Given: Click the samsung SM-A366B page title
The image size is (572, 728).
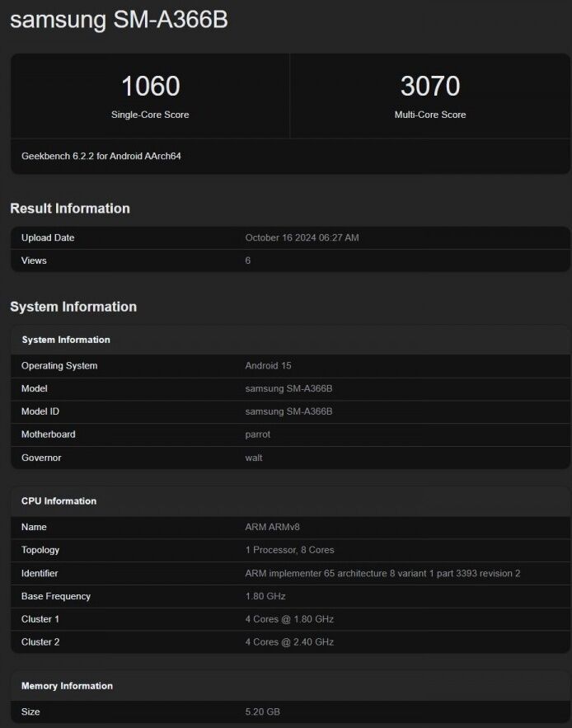Looking at the screenshot, I should tap(119, 21).
